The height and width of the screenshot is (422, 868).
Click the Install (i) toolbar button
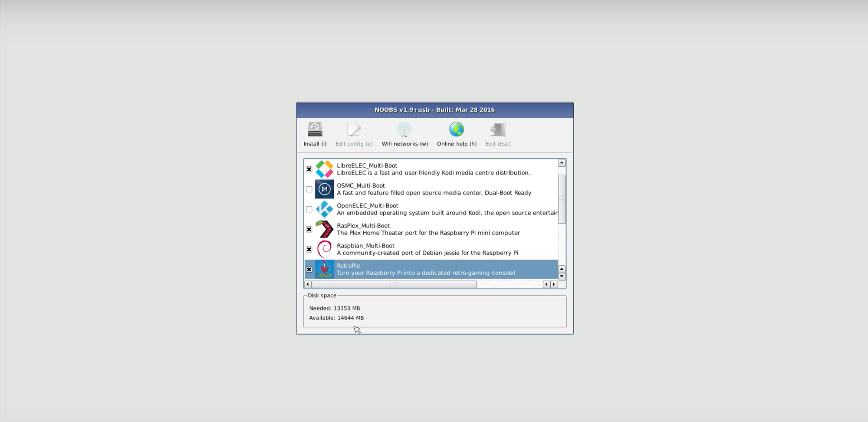pyautogui.click(x=315, y=134)
